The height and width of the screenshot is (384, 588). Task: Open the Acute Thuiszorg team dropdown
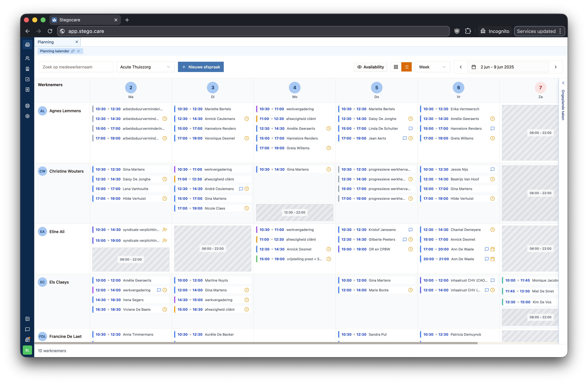[x=145, y=67]
